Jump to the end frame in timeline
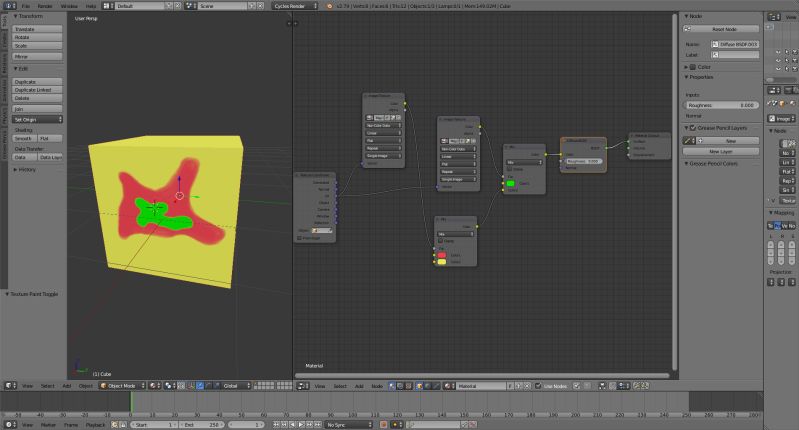799x430 pixels. click(x=317, y=424)
